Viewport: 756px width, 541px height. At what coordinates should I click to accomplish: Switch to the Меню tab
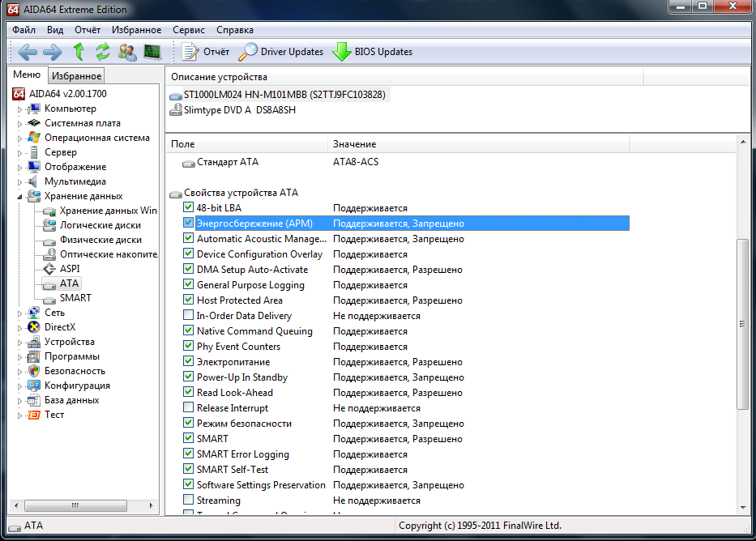pyautogui.click(x=27, y=75)
